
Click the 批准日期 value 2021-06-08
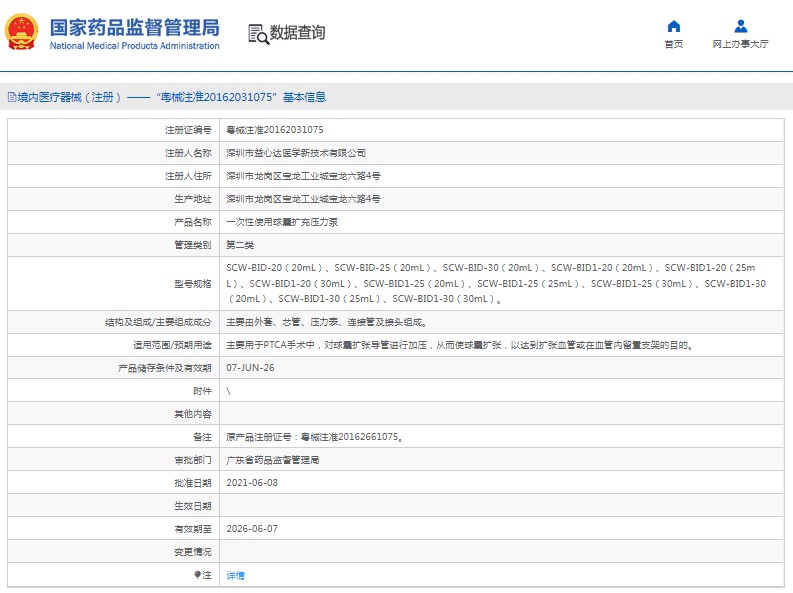252,482
